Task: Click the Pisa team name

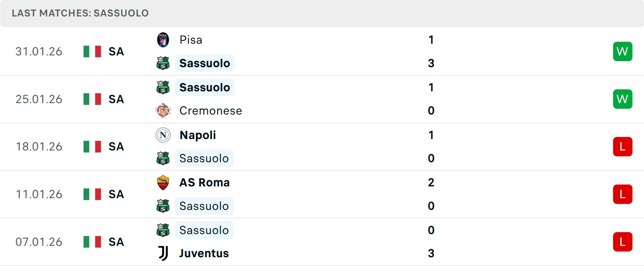Action: click(191, 40)
